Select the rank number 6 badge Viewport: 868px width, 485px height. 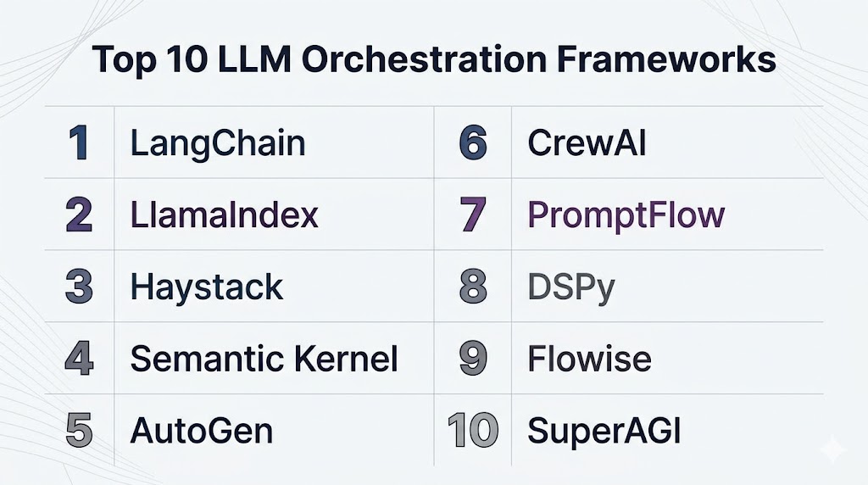pyautogui.click(x=473, y=143)
